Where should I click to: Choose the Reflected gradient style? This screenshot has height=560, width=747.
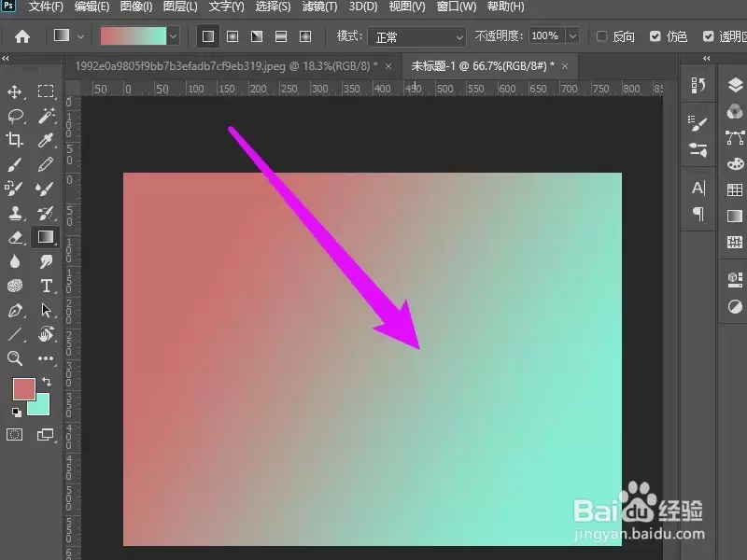click(x=281, y=36)
